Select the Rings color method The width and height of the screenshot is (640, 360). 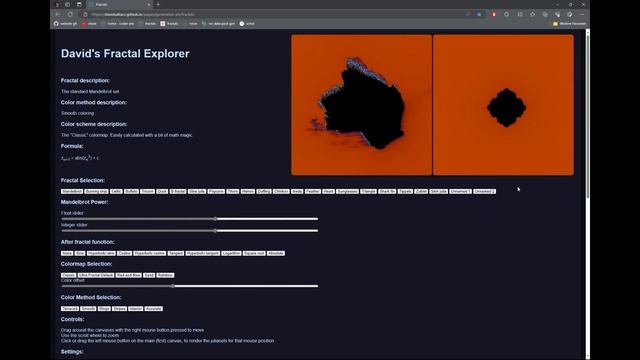pos(104,309)
